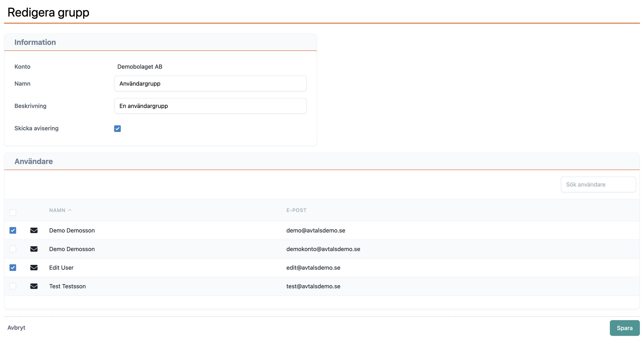Click the Avbryt link
This screenshot has width=644, height=340.
(16, 328)
